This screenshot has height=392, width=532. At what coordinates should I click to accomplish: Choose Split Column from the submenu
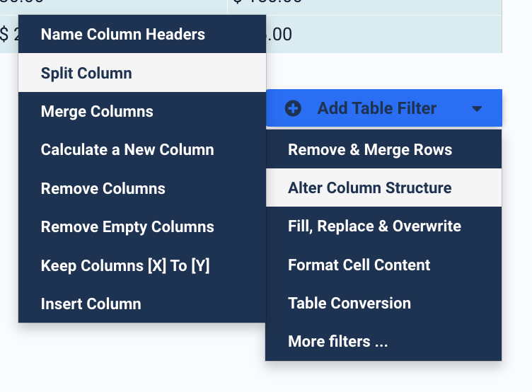pos(142,73)
